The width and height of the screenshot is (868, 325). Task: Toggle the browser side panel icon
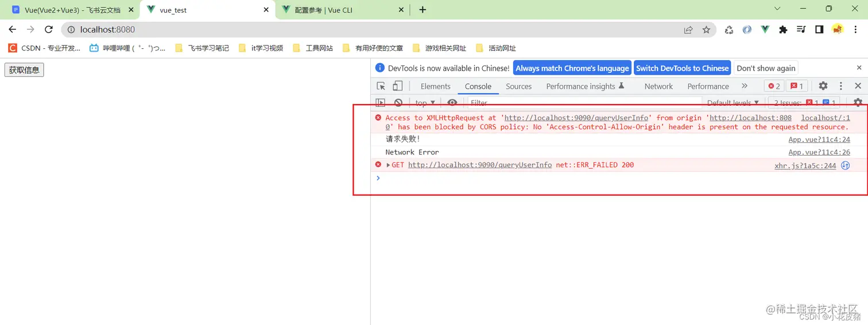click(x=819, y=30)
